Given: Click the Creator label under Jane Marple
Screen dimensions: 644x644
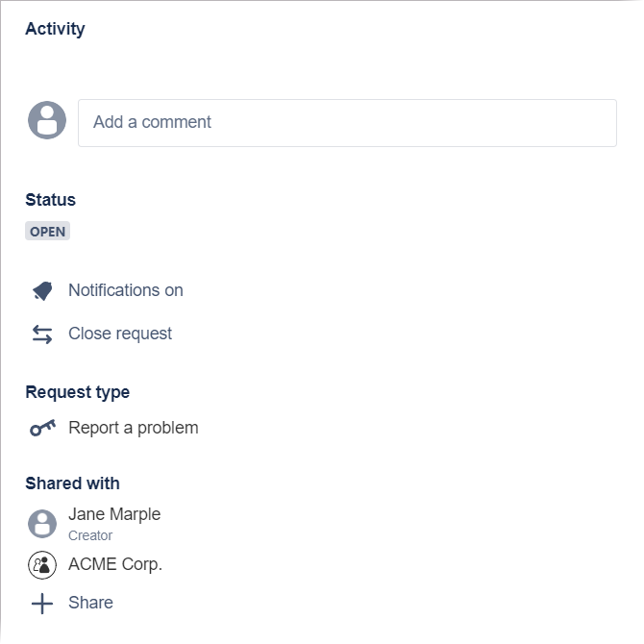Looking at the screenshot, I should coord(90,535).
